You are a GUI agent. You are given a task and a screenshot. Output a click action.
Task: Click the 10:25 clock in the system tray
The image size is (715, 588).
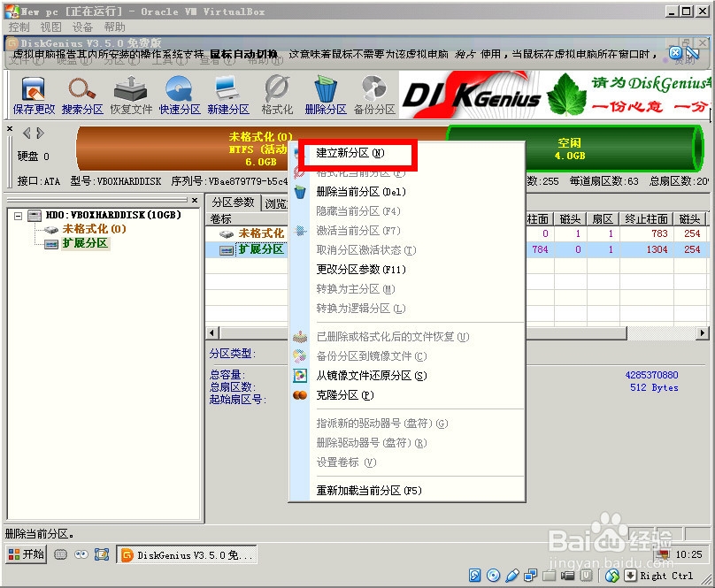pos(688,554)
